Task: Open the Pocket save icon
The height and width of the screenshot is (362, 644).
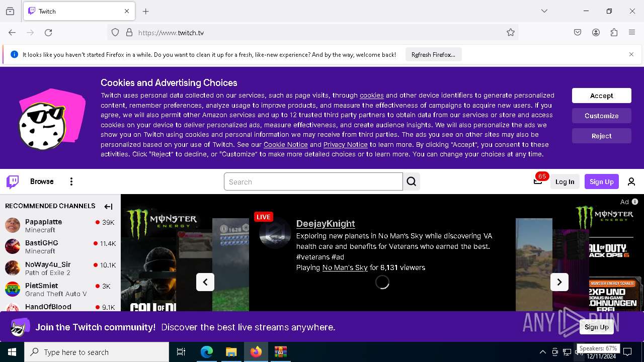Action: (x=578, y=33)
